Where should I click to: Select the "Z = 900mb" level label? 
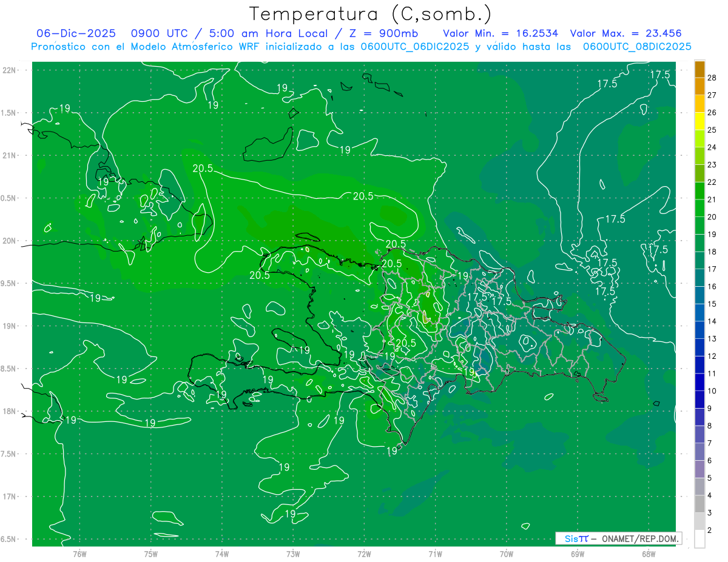[x=383, y=33]
